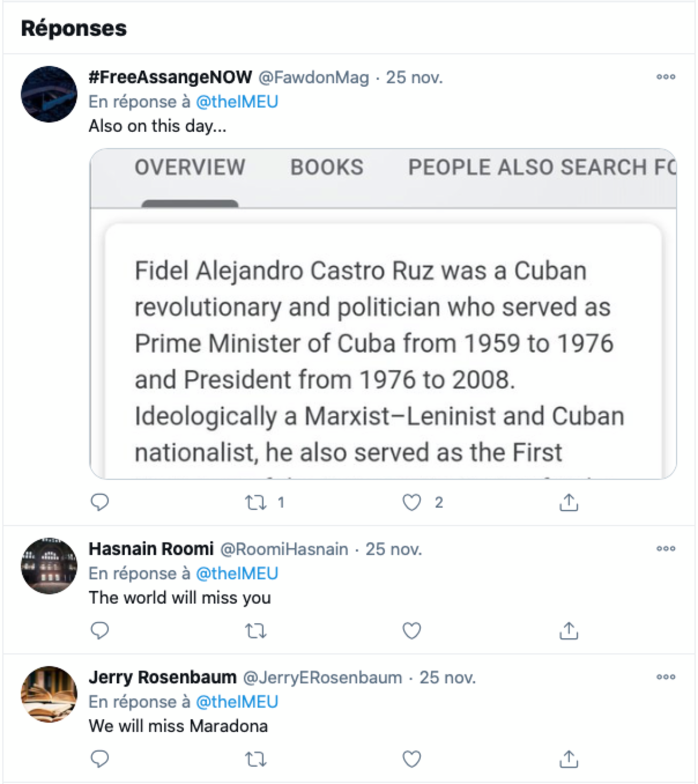Retweet the #FreeAssangeNOW tweet
698x784 pixels.
pyautogui.click(x=256, y=502)
